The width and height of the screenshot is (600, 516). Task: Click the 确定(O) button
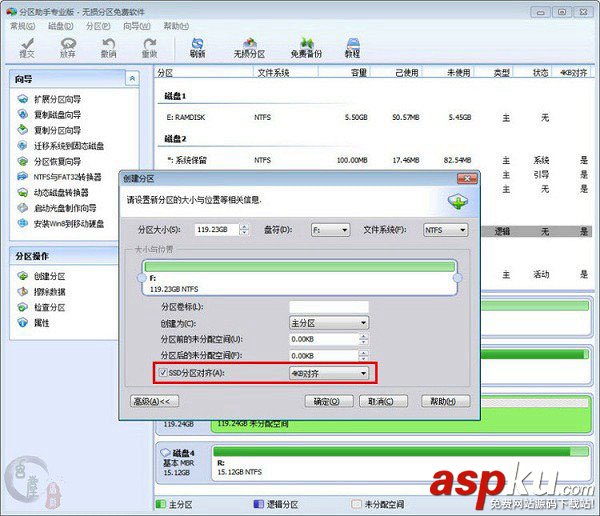329,401
